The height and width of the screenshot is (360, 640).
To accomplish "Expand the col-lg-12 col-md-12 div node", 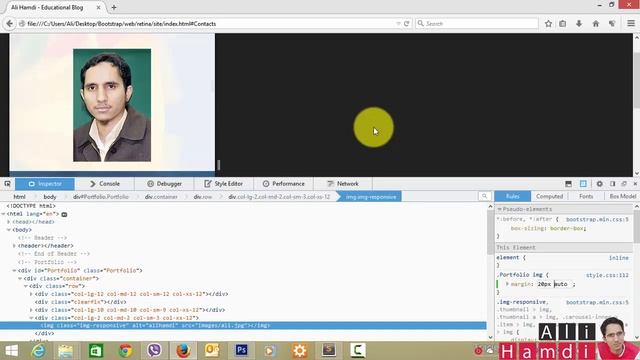I will 31,294.
